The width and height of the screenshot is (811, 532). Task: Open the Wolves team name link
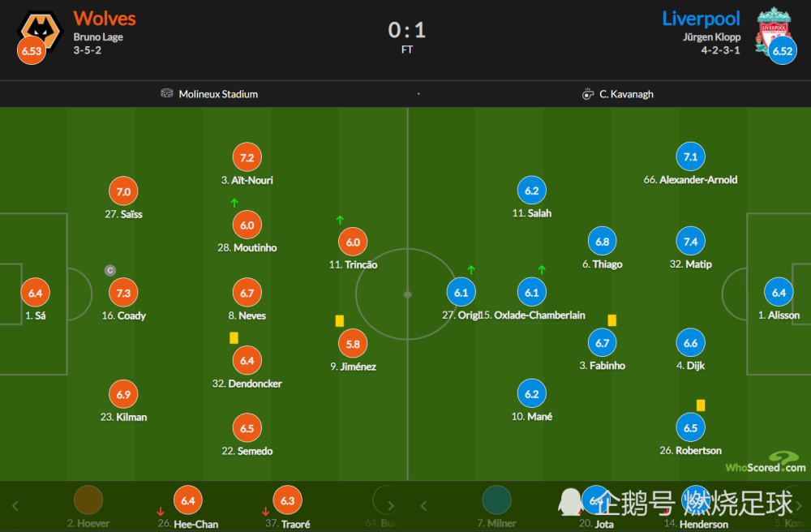(x=105, y=19)
